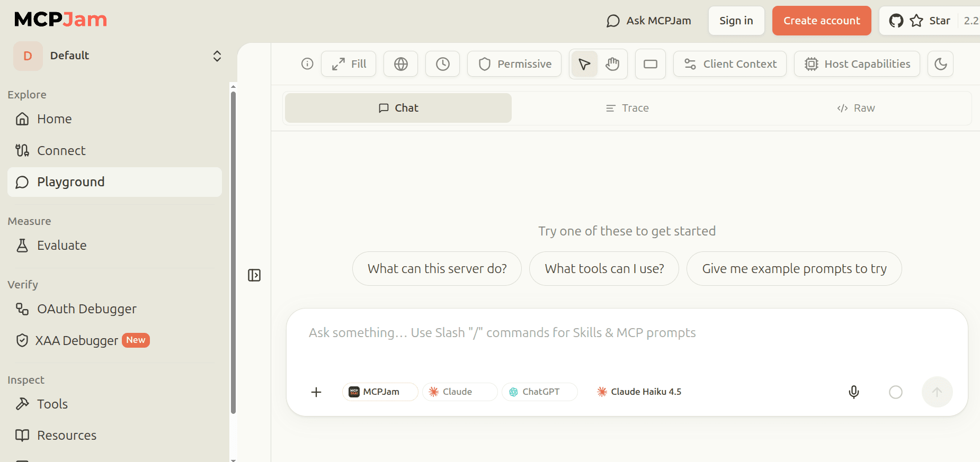Click the Sign in button
This screenshot has width=980, height=462.
click(736, 21)
